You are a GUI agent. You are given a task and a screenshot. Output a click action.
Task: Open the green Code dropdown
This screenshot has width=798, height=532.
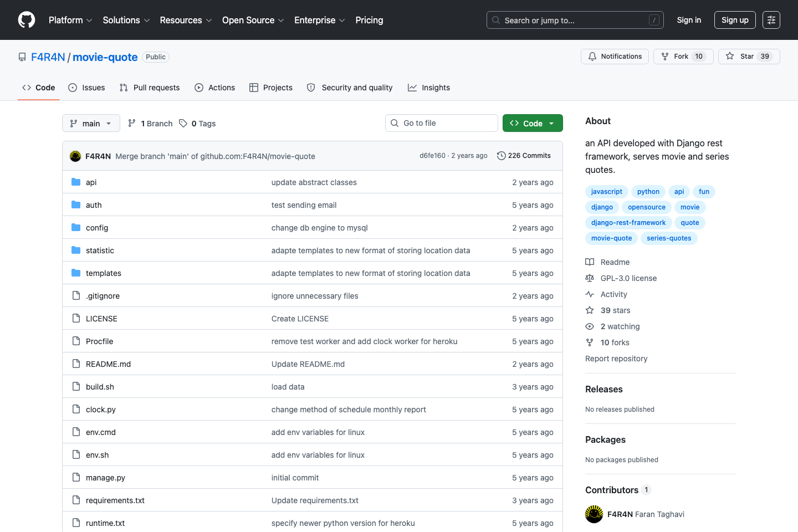coord(532,124)
